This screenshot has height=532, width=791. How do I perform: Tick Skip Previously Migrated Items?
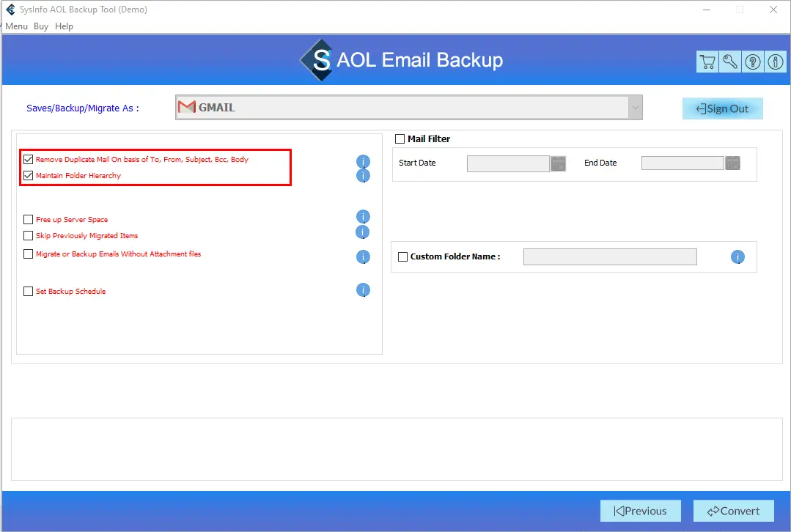click(29, 236)
